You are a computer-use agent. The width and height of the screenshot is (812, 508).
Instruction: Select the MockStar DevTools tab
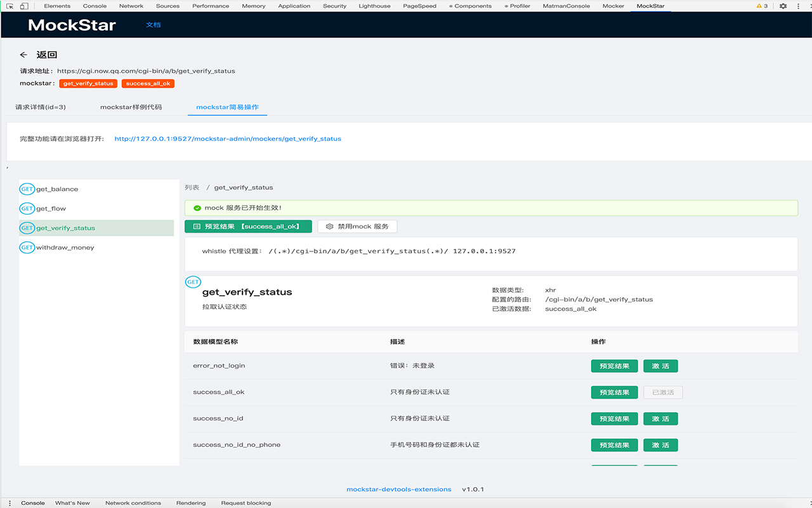click(x=650, y=6)
